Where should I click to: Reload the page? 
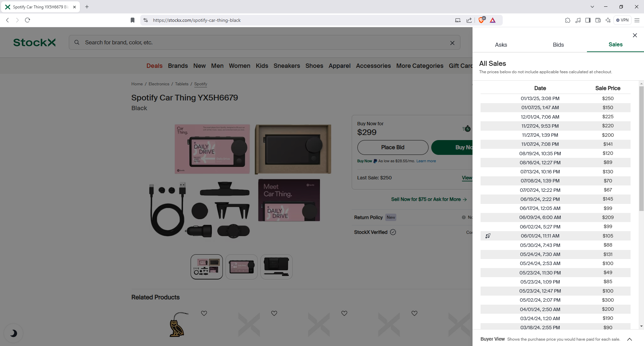[x=28, y=20]
